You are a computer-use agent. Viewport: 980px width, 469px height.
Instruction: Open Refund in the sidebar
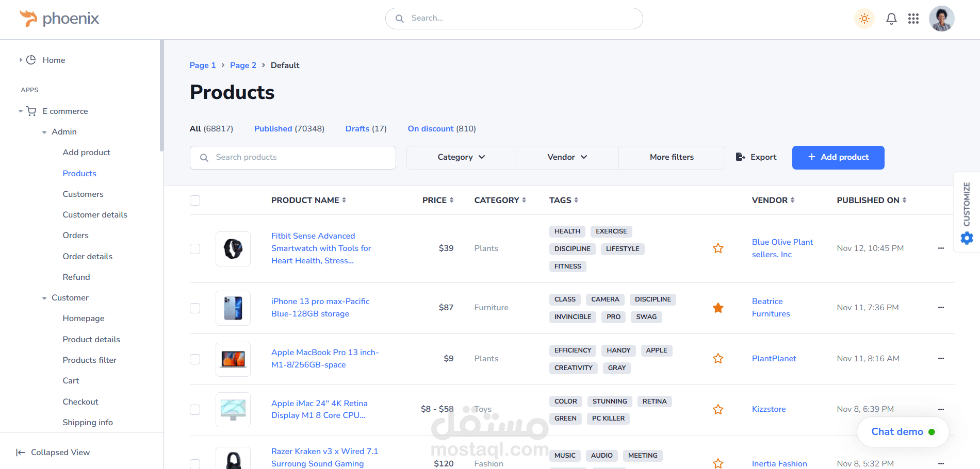pos(76,277)
